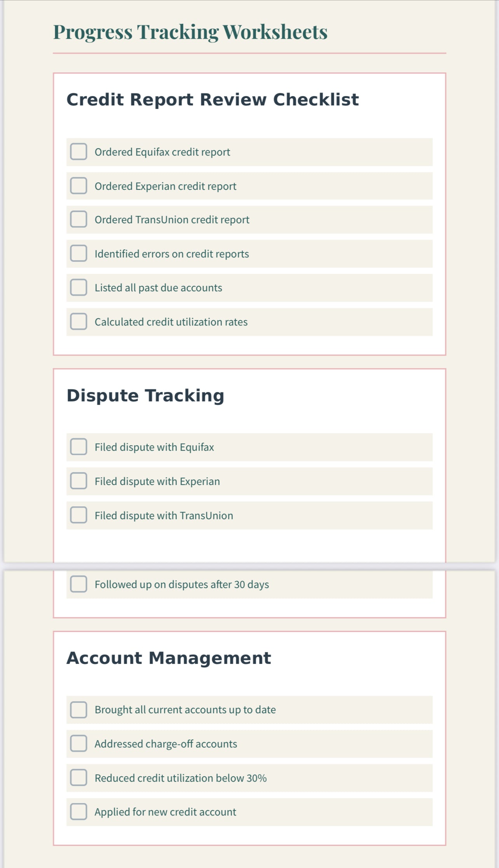Check 'Calculated credit utilization rates' box
The image size is (499, 868).
coord(79,322)
